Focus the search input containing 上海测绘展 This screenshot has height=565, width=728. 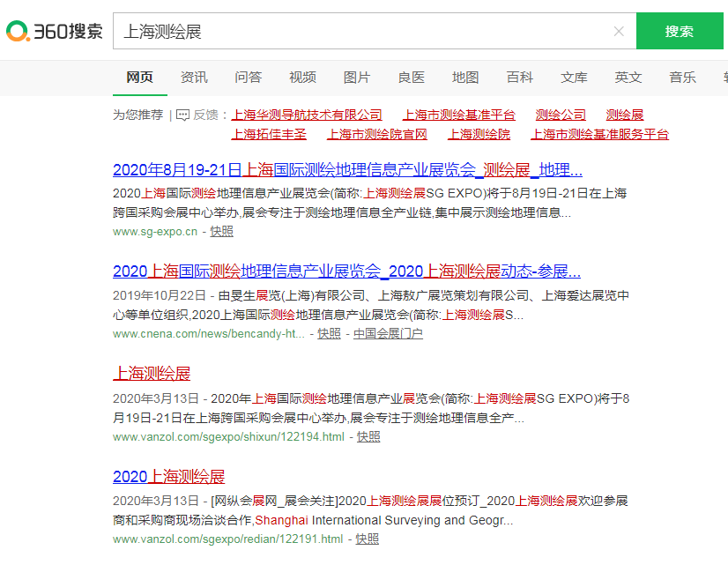click(375, 31)
